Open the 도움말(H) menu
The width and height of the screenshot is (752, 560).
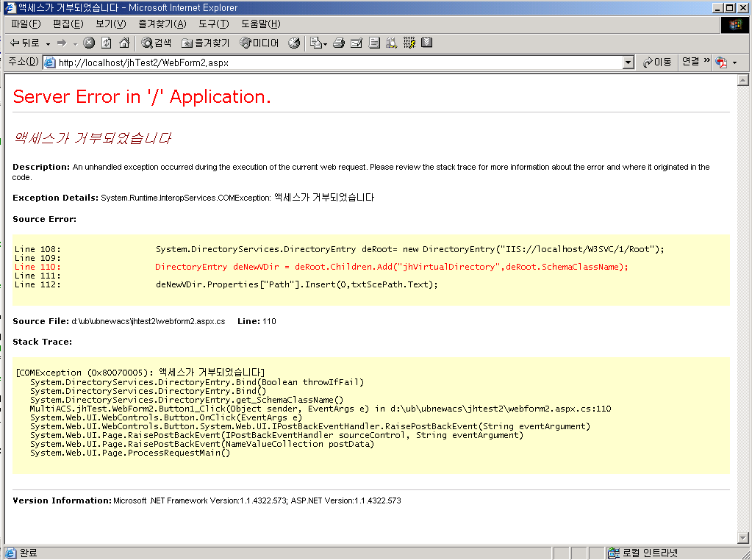tap(260, 24)
